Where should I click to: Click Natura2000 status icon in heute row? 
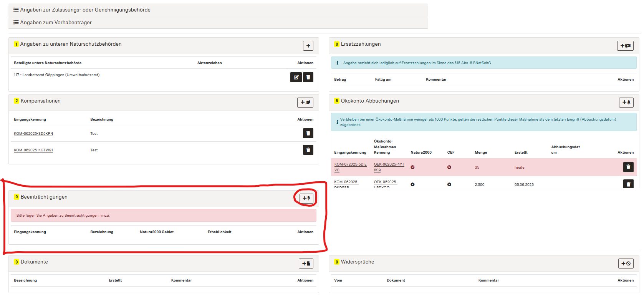412,167
